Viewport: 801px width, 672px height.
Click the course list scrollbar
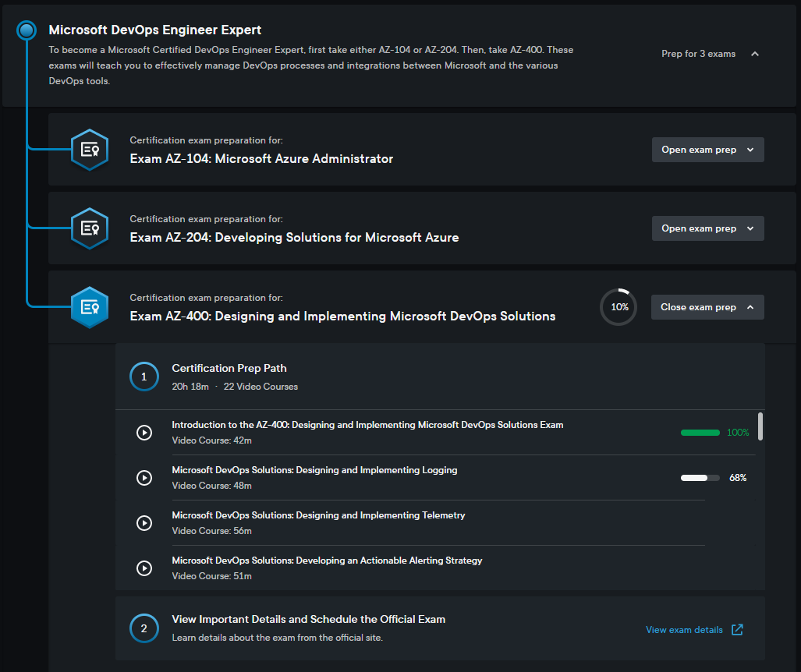pyautogui.click(x=760, y=427)
